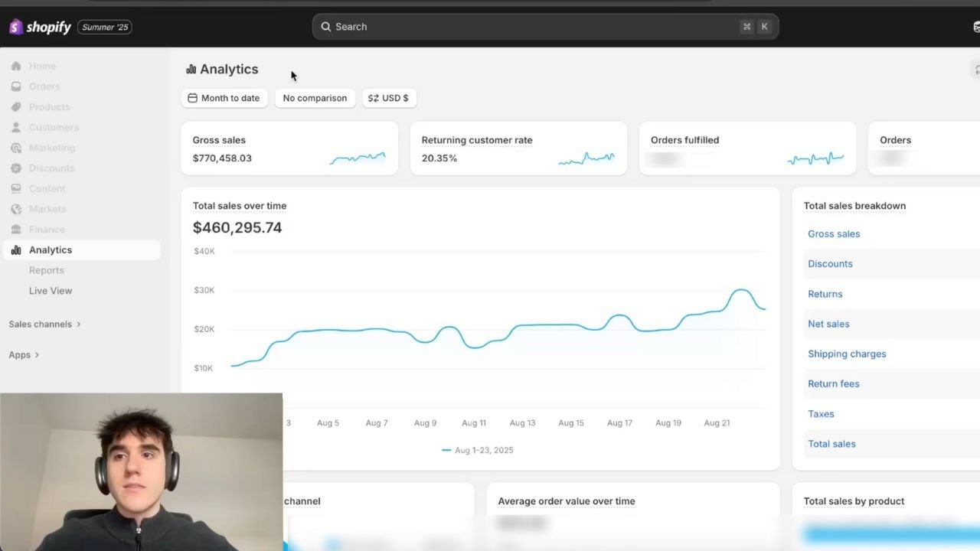This screenshot has width=980, height=551.
Task: Open Finance in sidebar
Action: point(47,230)
